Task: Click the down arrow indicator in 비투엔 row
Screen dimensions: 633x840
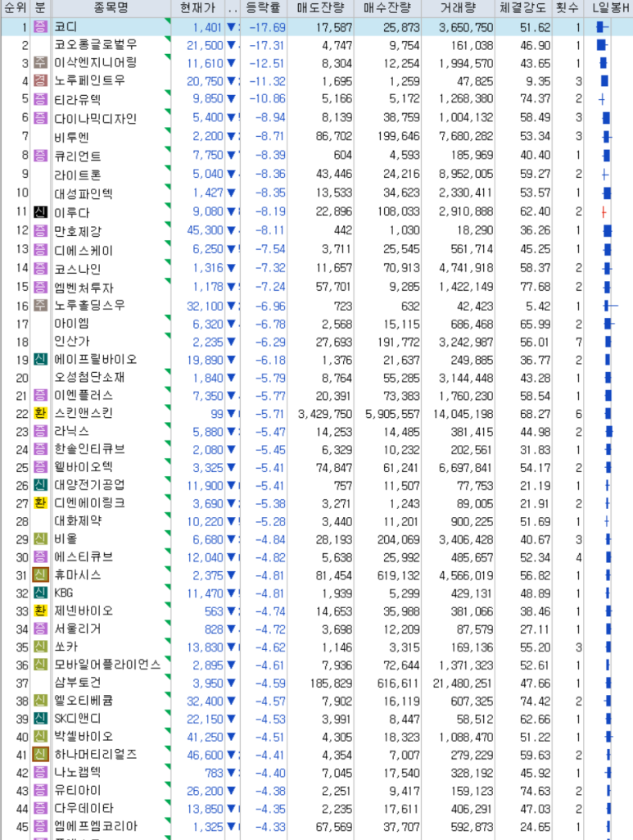Action: click(x=231, y=136)
